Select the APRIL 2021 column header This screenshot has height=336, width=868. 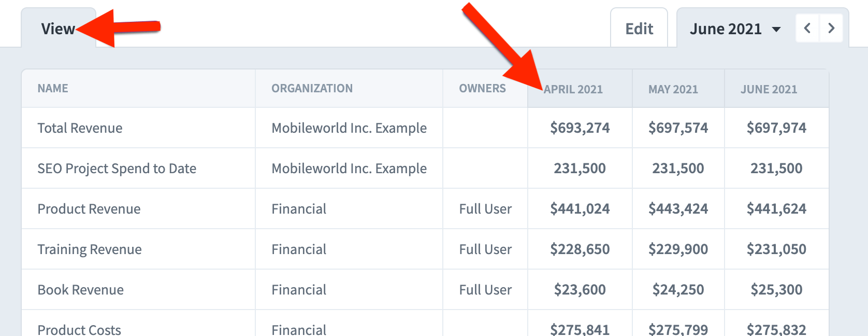point(573,89)
